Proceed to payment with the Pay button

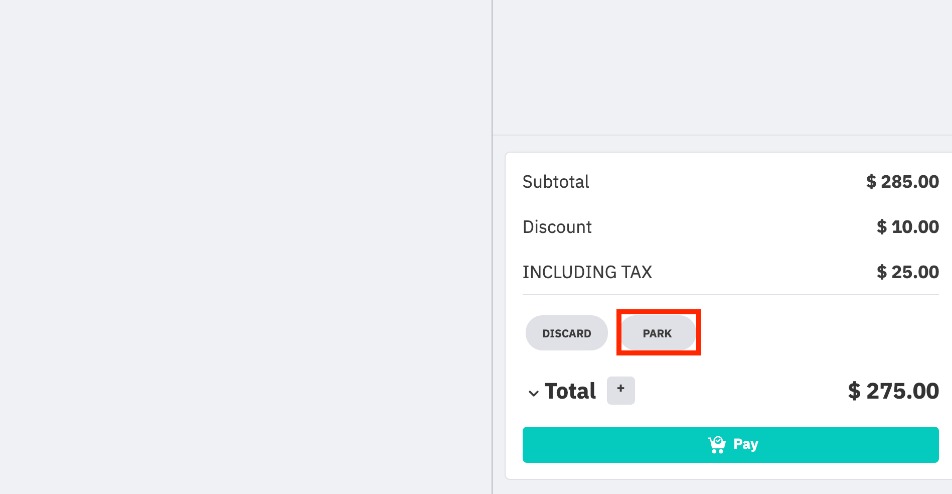[x=730, y=444]
